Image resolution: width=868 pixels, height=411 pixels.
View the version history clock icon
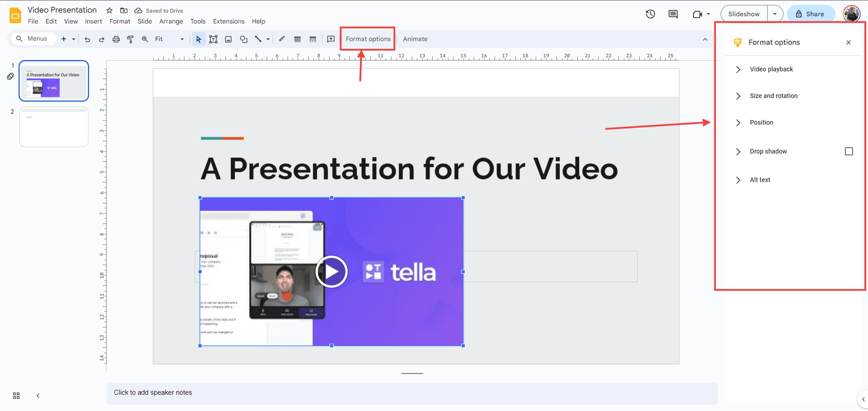click(650, 14)
